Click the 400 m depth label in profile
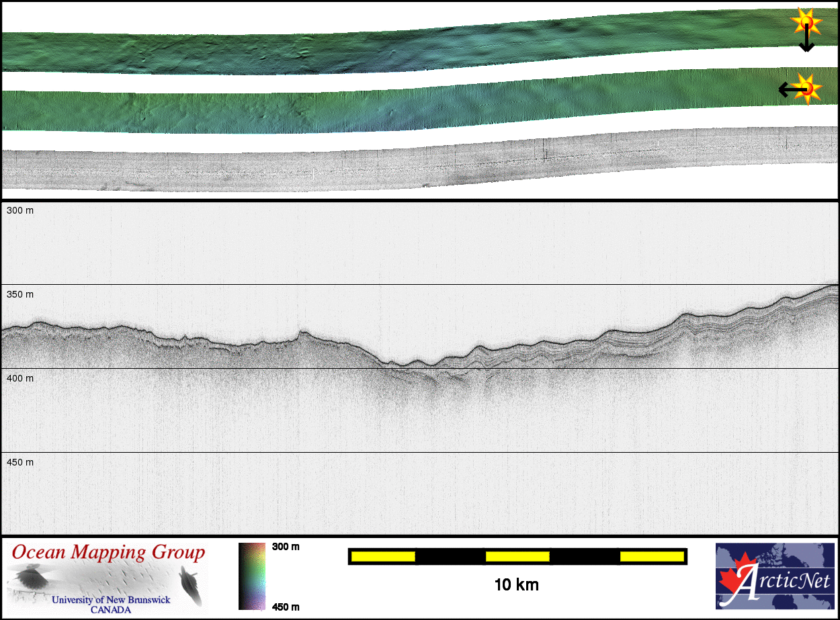The height and width of the screenshot is (620, 840). click(20, 379)
